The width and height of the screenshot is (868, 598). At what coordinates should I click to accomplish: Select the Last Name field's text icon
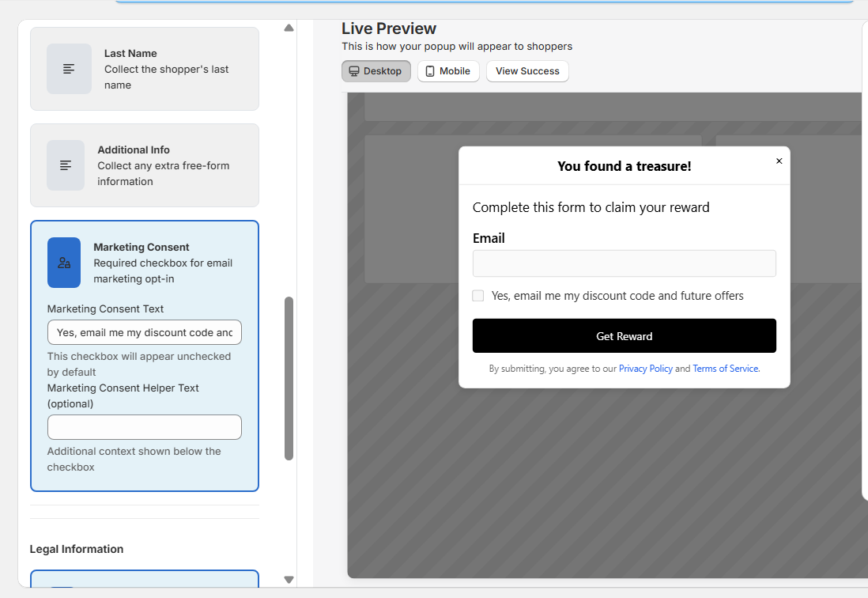69,69
